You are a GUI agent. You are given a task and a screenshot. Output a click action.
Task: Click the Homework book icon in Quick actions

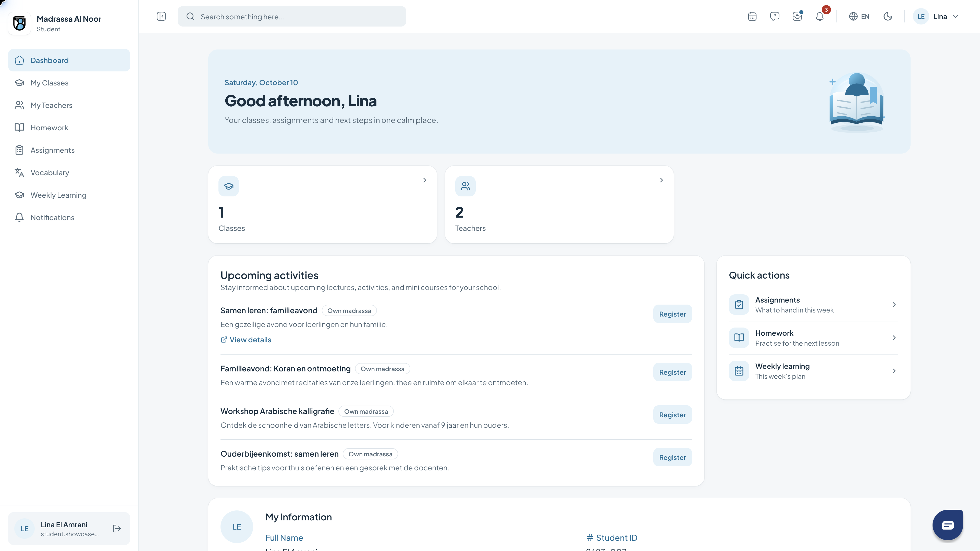coord(739,338)
